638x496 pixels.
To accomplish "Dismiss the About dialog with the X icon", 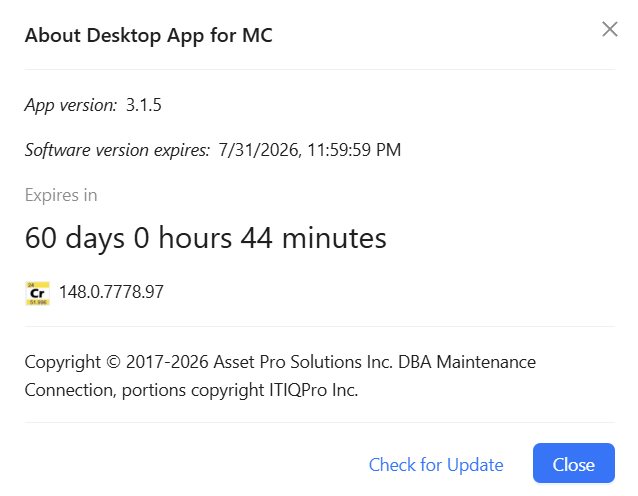I will (610, 29).
